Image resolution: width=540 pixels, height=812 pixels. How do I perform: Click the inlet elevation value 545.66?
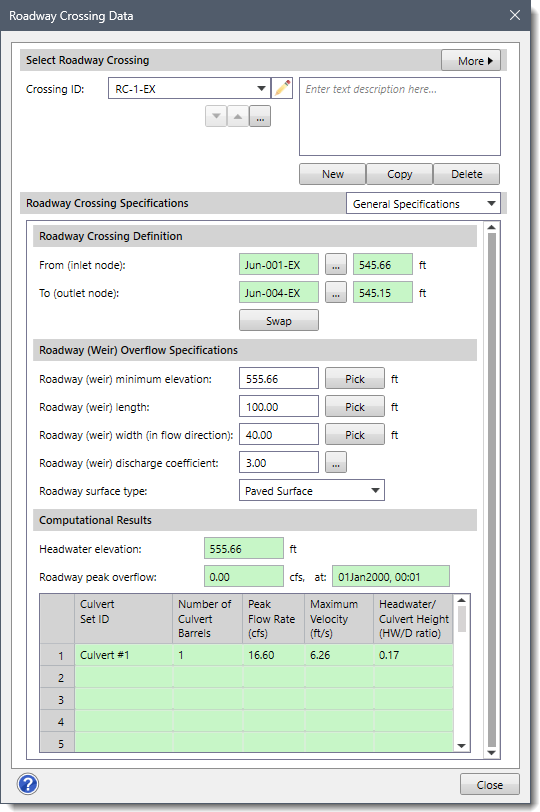coord(383,265)
